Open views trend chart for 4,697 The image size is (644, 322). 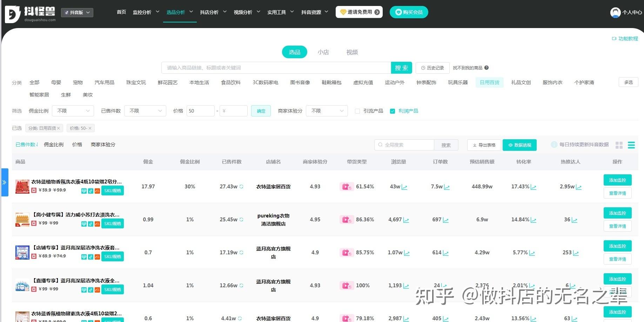coord(406,220)
